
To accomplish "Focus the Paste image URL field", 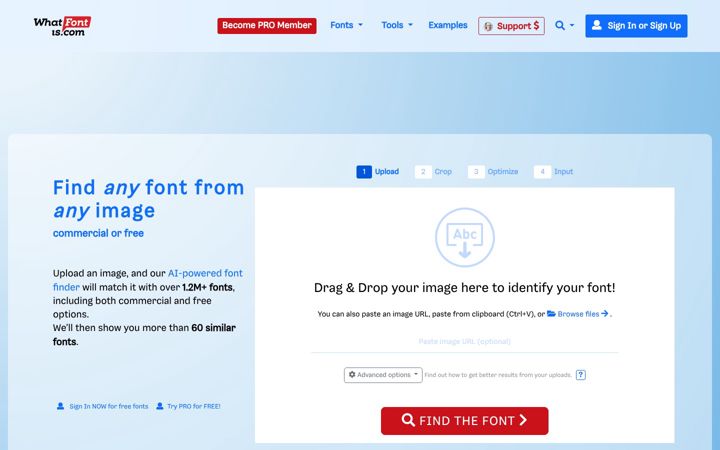I will 465,342.
